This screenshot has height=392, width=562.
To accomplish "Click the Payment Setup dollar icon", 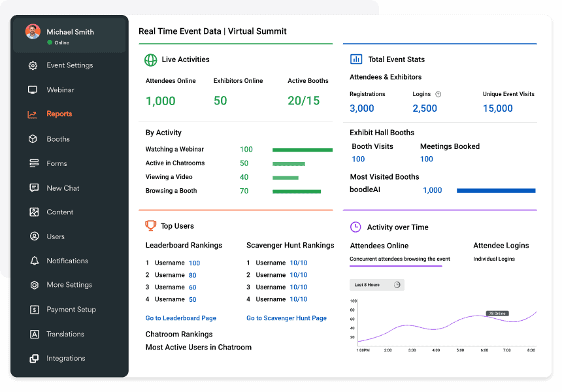I will point(34,310).
